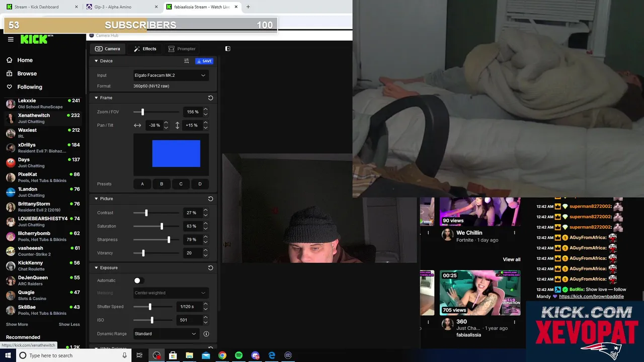
Task: Click the blue pan/tilt frame rectangle
Action: [176, 153]
